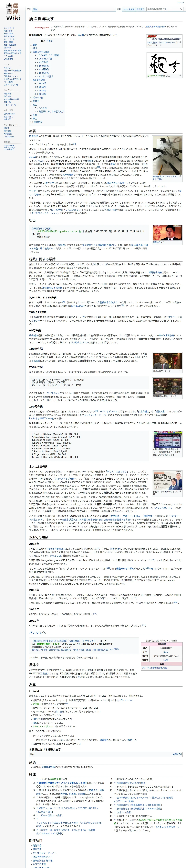The image size is (186, 868).
Task: Open 恒心年表 in the sidebar
Action: (x=7, y=96)
